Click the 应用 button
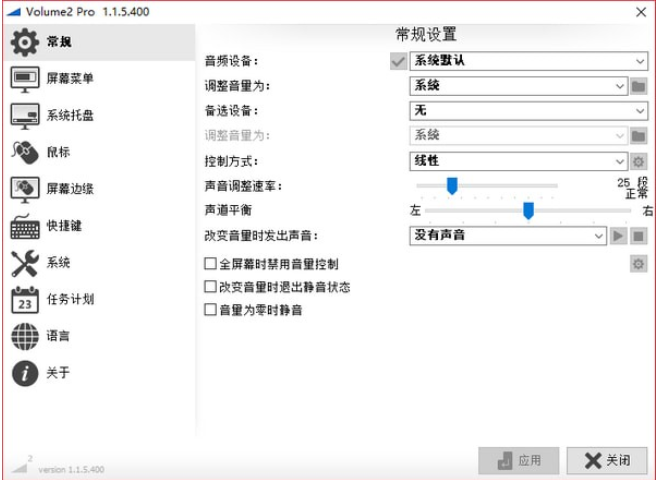The image size is (657, 480). [518, 461]
